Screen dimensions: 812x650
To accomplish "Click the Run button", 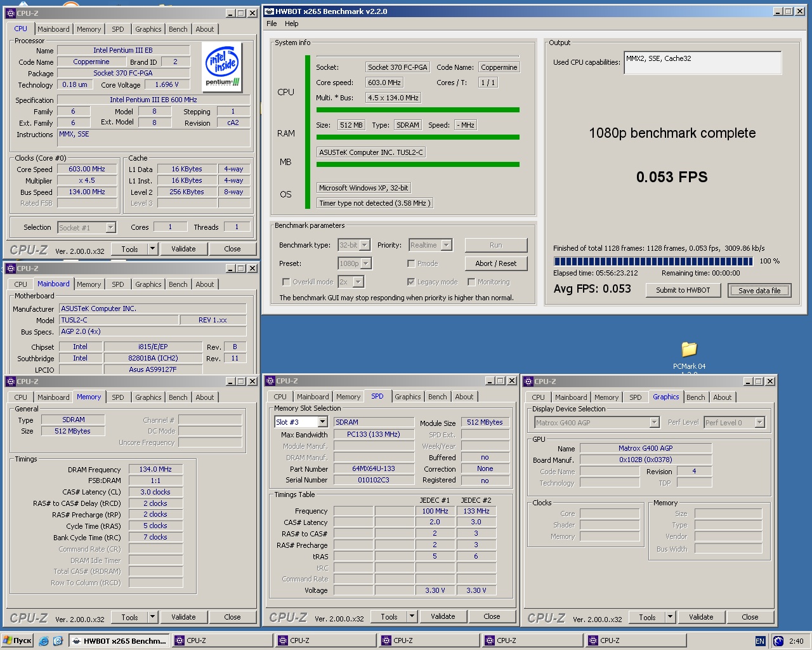I will (x=495, y=245).
